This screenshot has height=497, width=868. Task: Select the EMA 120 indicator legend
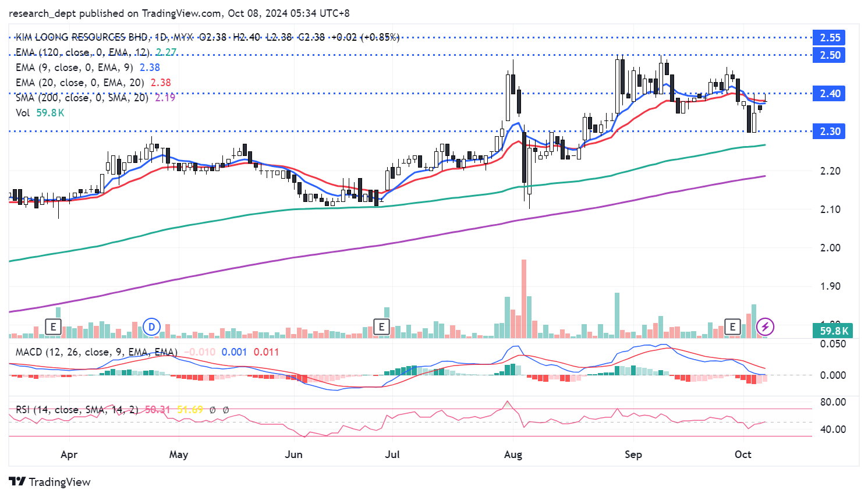[x=82, y=52]
